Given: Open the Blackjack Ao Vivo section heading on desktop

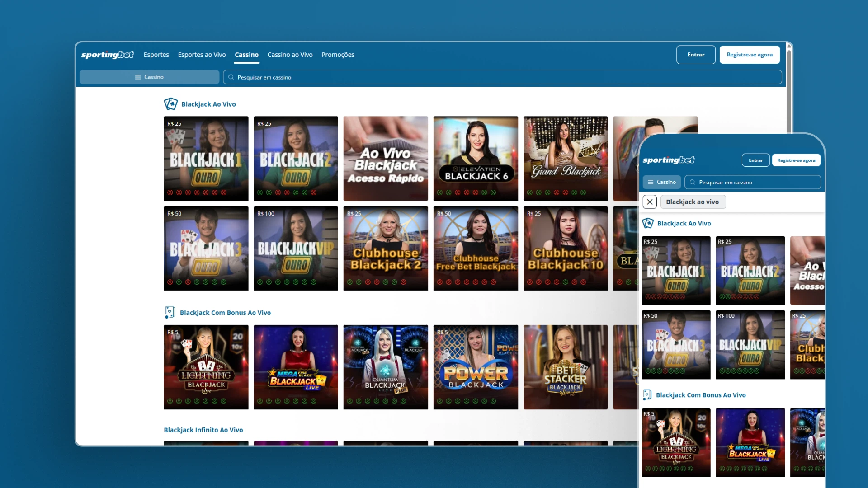Looking at the screenshot, I should [208, 104].
